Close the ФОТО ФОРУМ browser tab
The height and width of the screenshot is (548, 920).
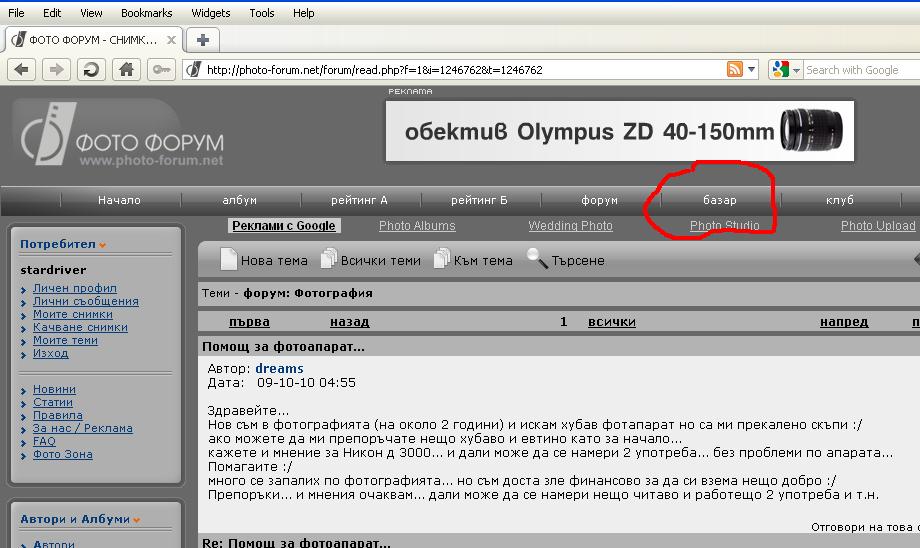[171, 40]
